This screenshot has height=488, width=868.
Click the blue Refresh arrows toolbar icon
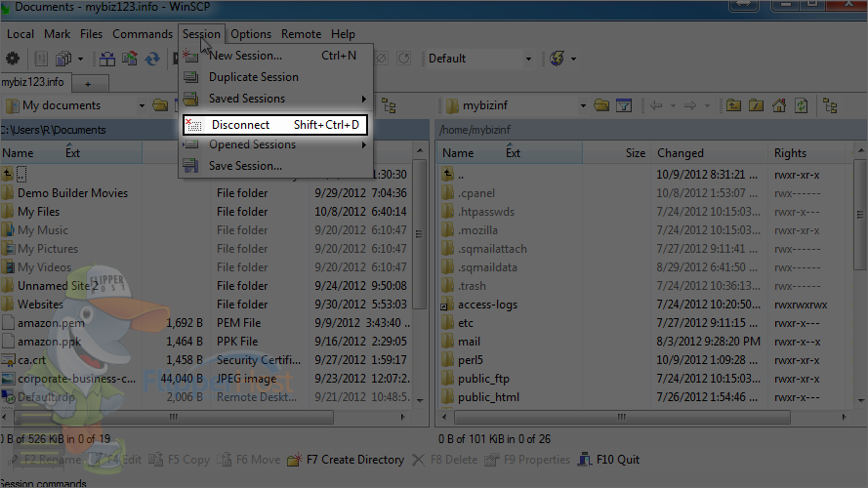[x=152, y=59]
